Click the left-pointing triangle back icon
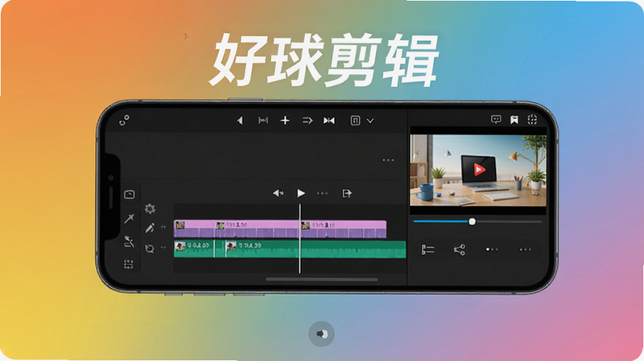The height and width of the screenshot is (361, 644). pyautogui.click(x=240, y=120)
